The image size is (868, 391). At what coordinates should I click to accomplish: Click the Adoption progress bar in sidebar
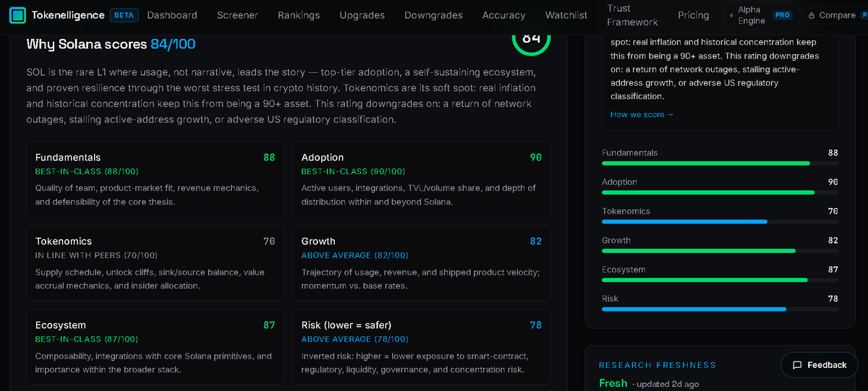720,192
